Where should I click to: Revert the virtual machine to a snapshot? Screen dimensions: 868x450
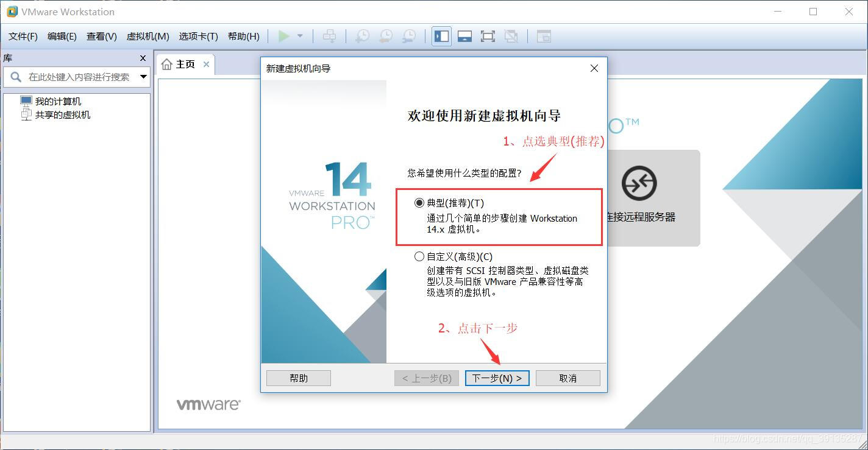[385, 36]
